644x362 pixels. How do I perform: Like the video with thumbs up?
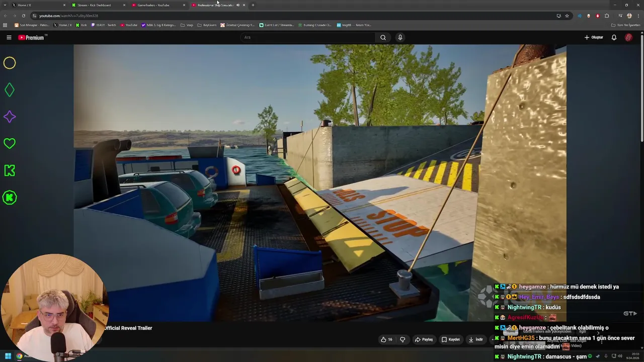click(386, 339)
